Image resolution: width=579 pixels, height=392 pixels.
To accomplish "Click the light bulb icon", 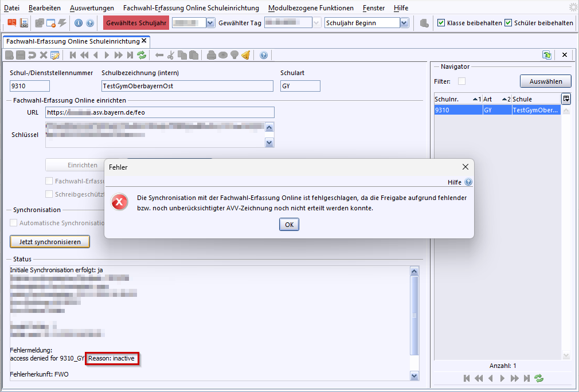I will click(x=234, y=56).
